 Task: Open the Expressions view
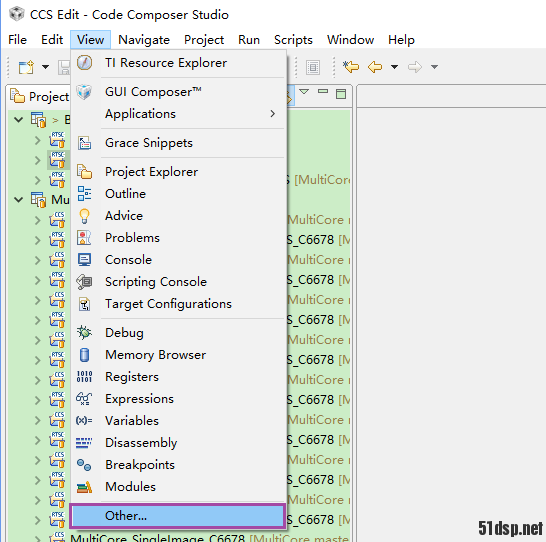[179, 399]
